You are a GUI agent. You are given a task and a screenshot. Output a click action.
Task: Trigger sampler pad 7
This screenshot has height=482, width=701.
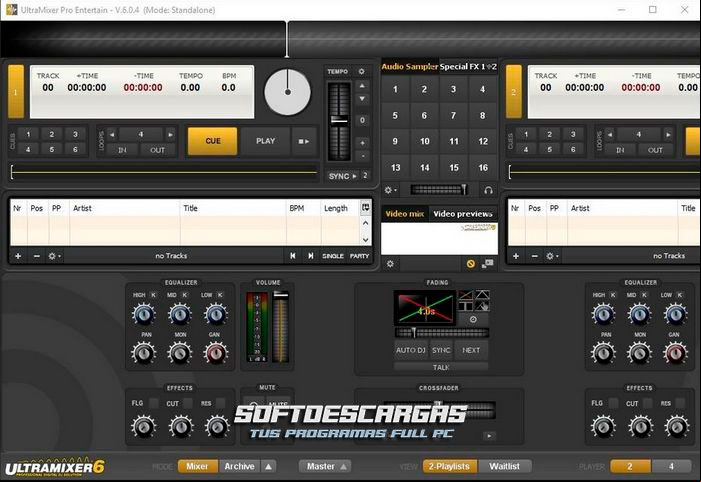click(x=453, y=116)
